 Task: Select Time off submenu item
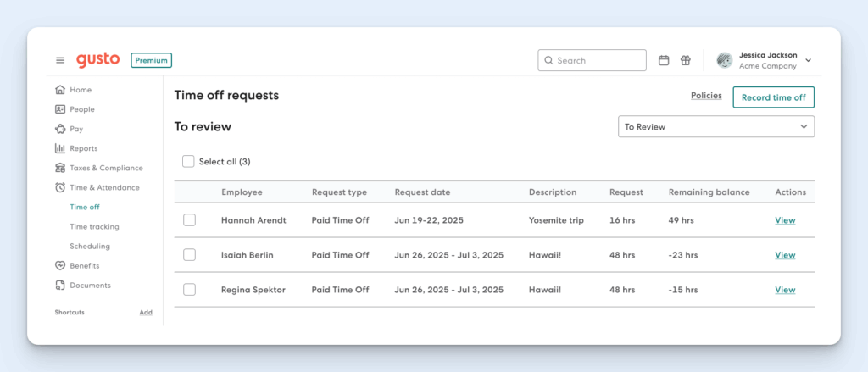[x=85, y=207]
